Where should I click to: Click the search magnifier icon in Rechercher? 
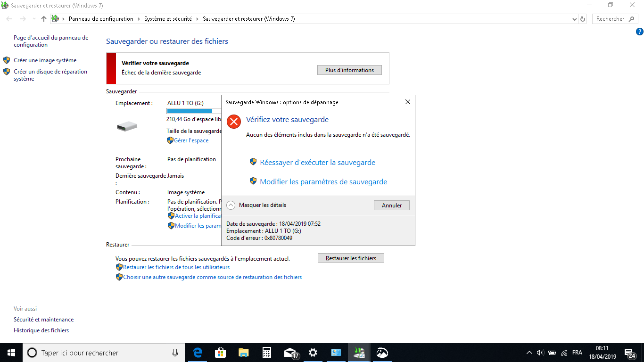pyautogui.click(x=632, y=19)
